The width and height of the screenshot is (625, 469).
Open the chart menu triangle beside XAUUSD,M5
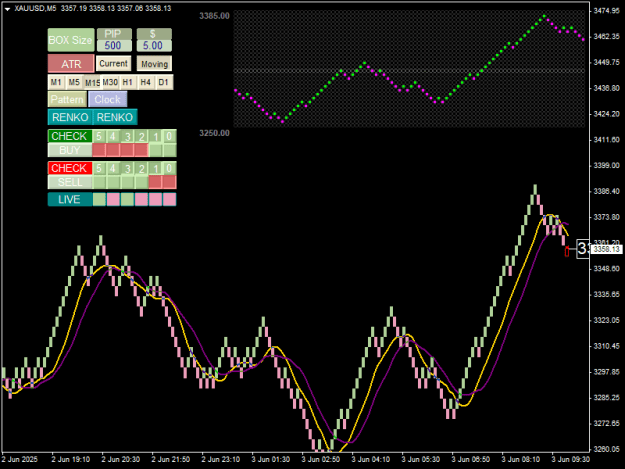7,9
